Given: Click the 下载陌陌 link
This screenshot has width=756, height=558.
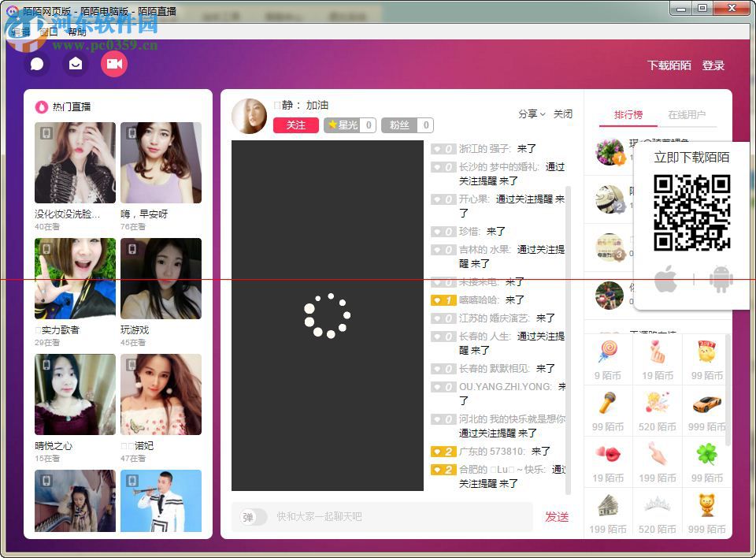Looking at the screenshot, I should [669, 65].
